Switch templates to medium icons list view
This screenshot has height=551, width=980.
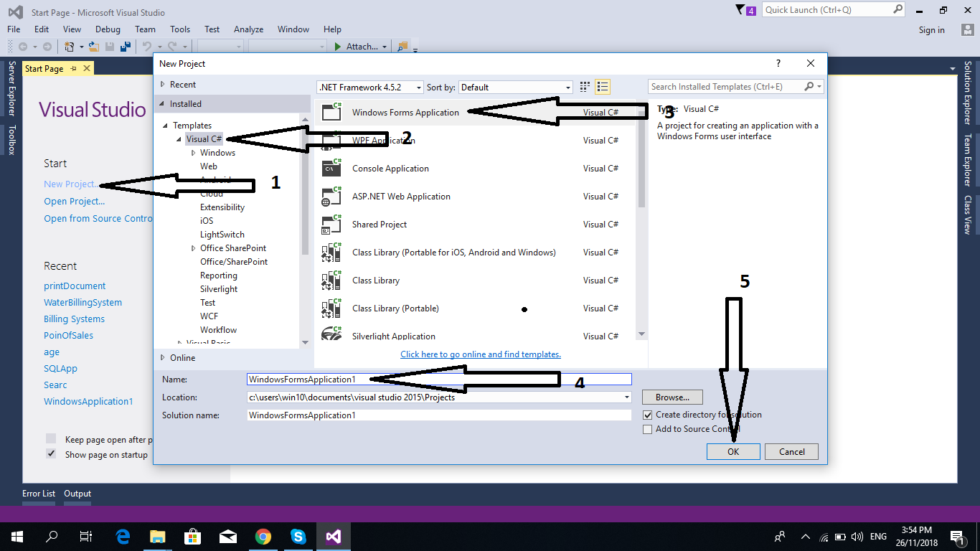tap(603, 87)
